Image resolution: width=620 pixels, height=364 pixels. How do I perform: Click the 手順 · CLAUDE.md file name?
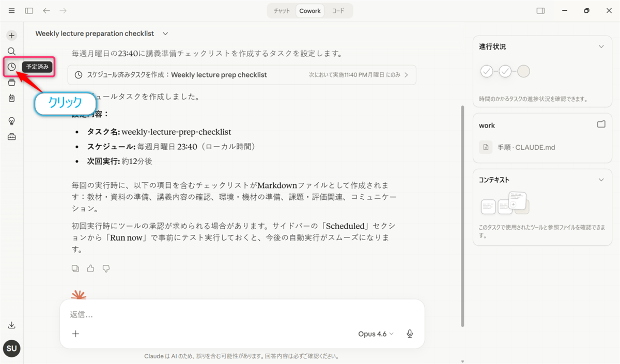(x=526, y=147)
